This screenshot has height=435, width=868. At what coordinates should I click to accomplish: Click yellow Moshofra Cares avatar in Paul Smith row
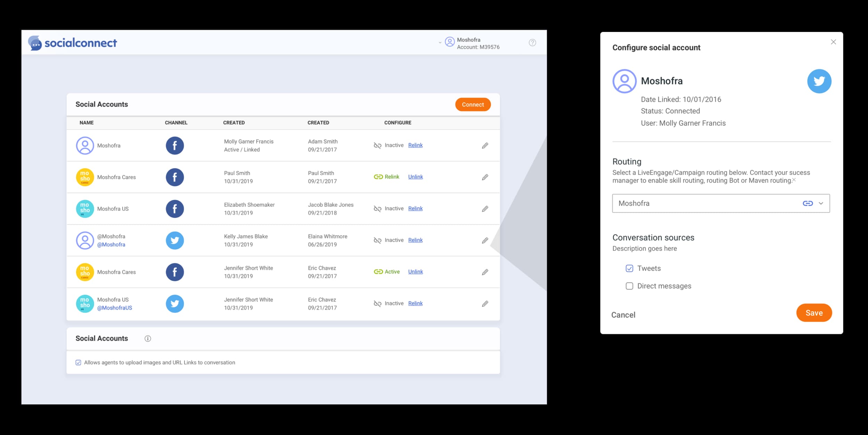coord(85,177)
